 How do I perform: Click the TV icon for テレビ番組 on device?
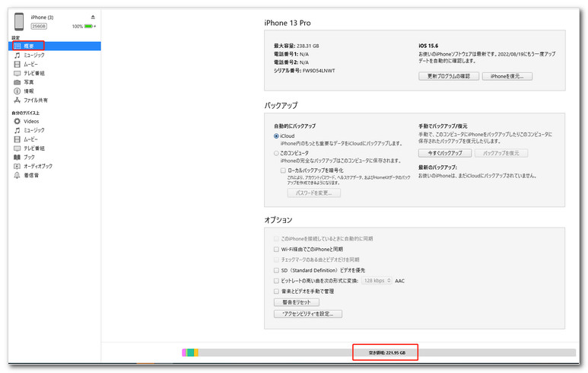17,148
